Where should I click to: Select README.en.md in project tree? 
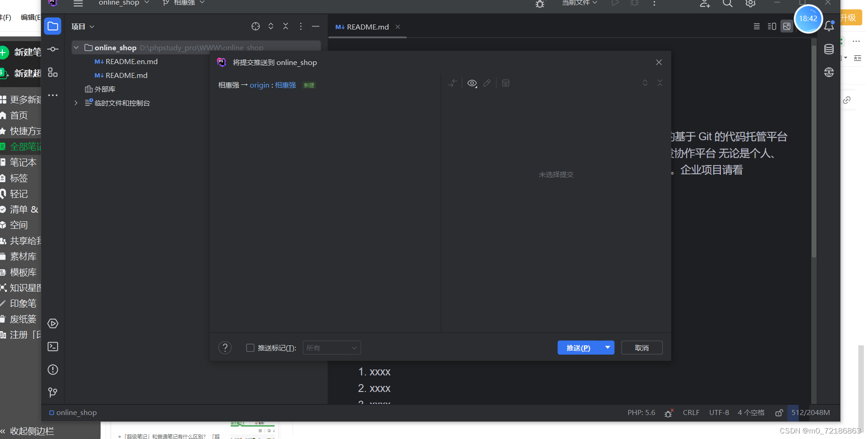[131, 61]
